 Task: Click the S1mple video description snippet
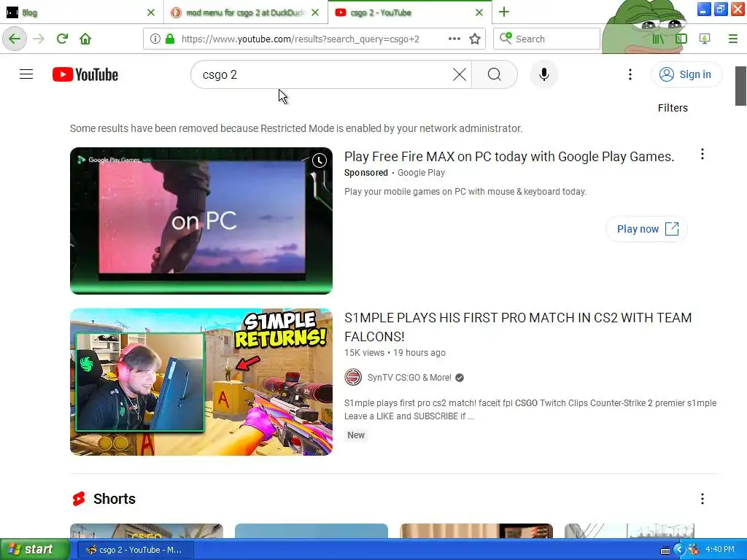click(x=530, y=410)
